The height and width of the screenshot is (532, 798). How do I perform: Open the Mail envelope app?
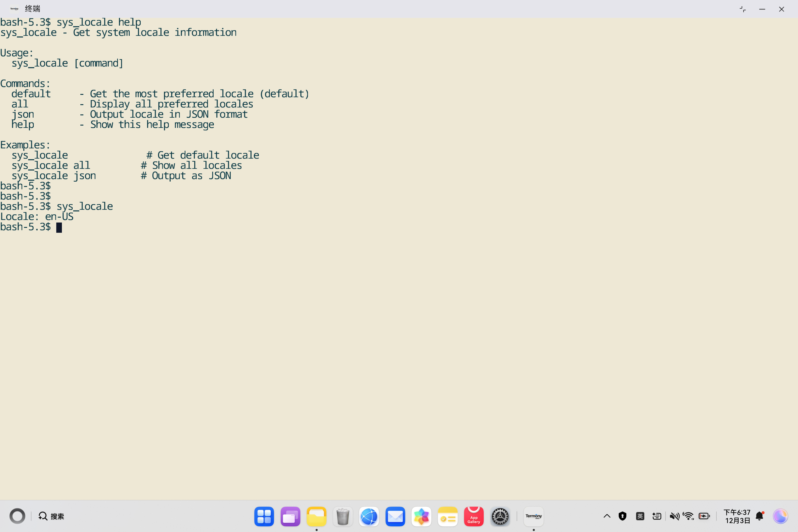coord(395,516)
